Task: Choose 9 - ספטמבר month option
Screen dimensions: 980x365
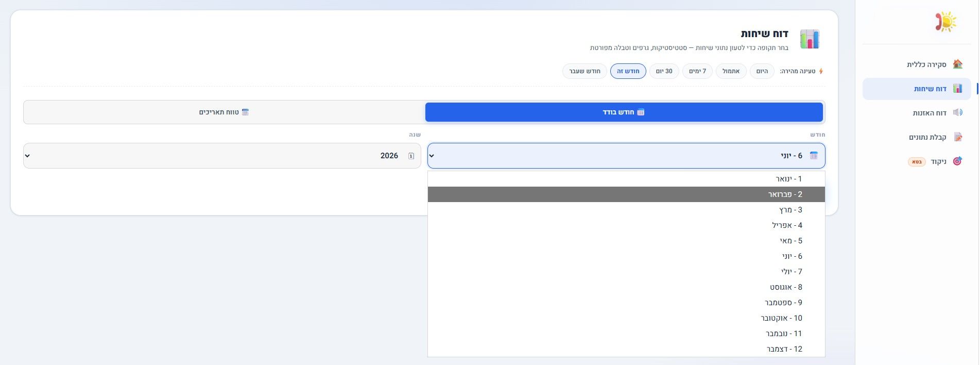Action: (626, 303)
